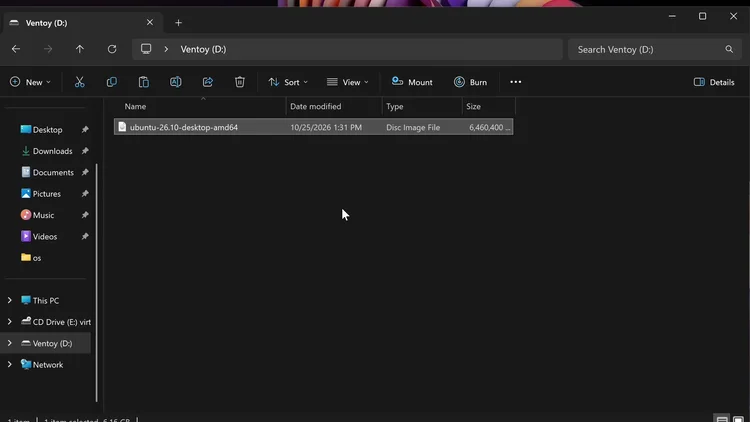The width and height of the screenshot is (750, 422).
Task: Mount the selected disc image
Action: pyautogui.click(x=412, y=82)
